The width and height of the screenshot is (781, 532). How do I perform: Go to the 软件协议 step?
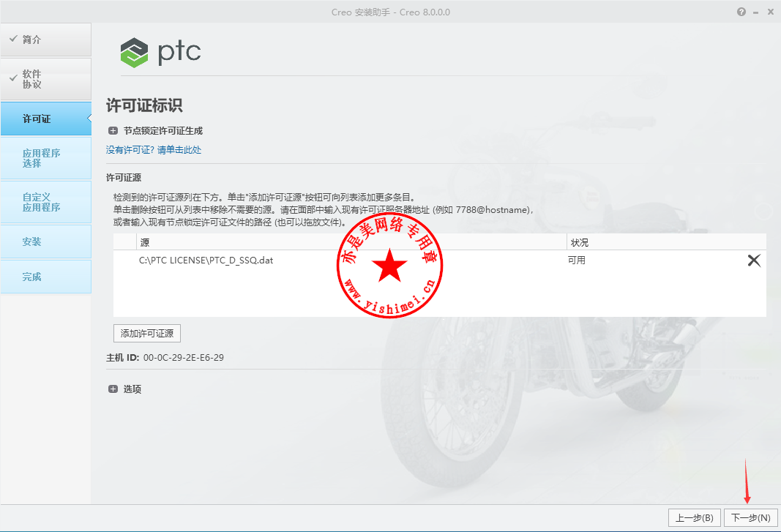click(46, 79)
